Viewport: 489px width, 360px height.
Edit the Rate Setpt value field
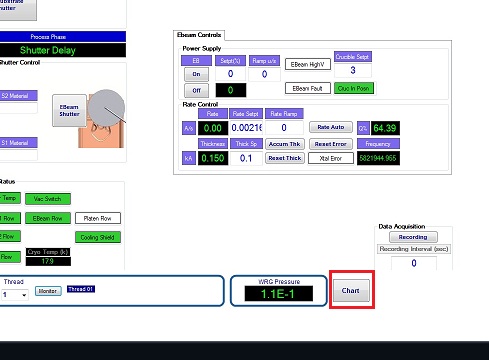246,128
